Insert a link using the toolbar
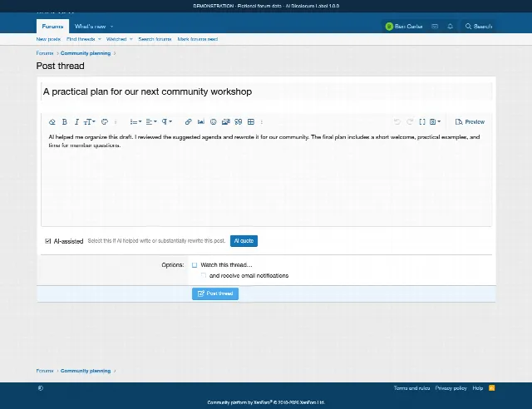 [189, 122]
